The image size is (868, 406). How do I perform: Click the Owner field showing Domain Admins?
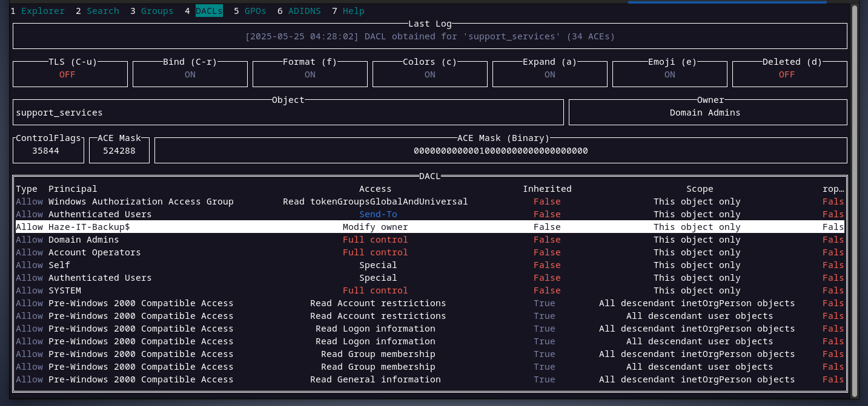coord(707,113)
